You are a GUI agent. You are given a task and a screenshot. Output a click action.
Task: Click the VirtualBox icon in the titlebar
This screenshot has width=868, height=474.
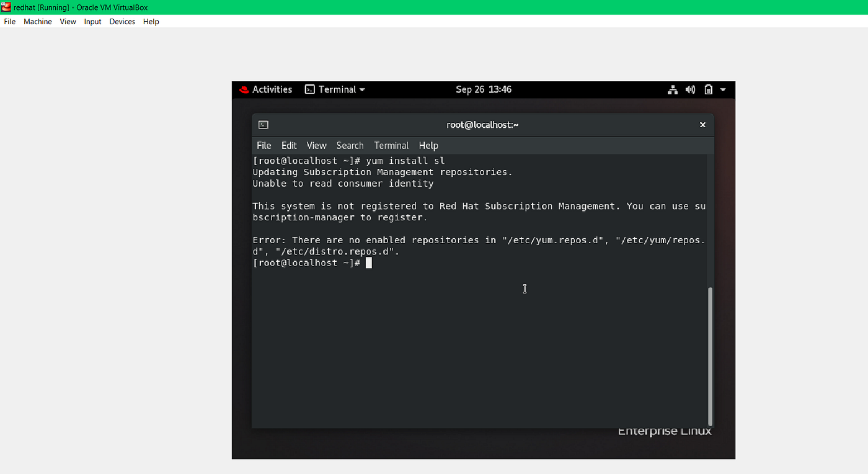(x=6, y=7)
